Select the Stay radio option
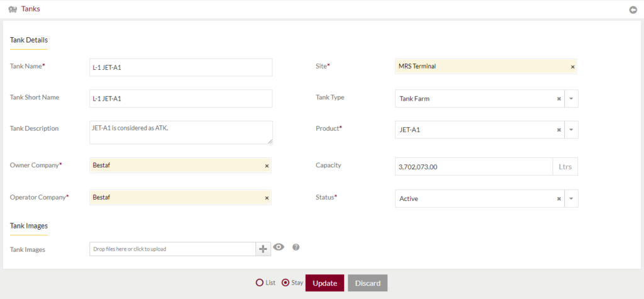Image resolution: width=644 pixels, height=299 pixels. click(286, 283)
